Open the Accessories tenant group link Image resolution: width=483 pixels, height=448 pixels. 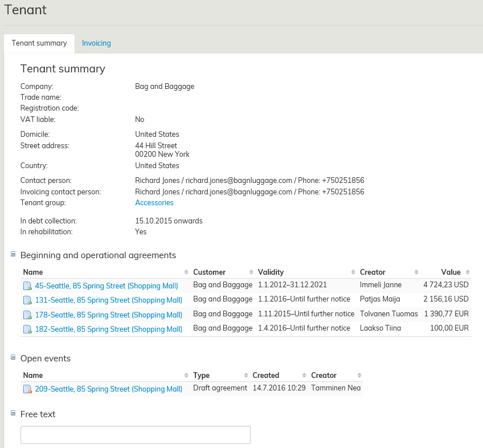point(154,203)
